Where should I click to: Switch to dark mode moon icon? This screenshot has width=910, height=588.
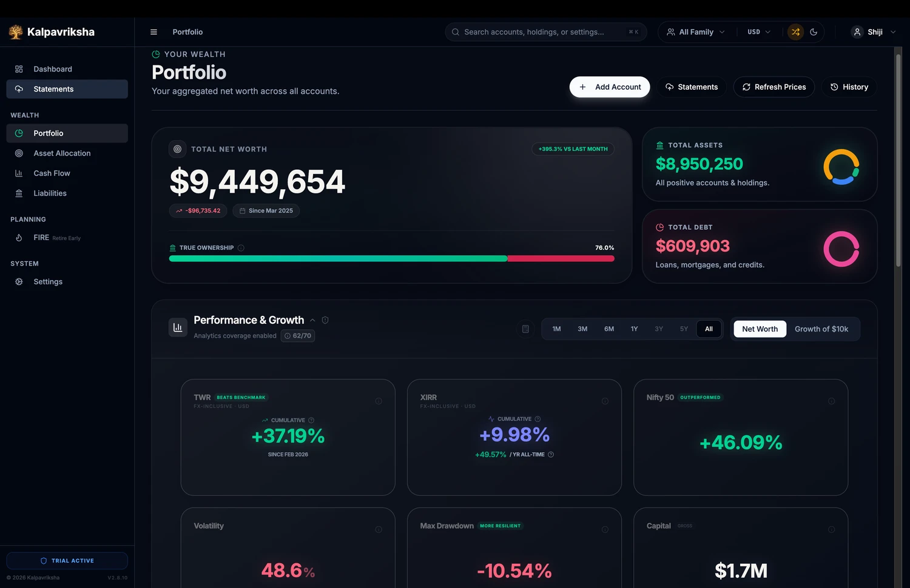pos(814,32)
